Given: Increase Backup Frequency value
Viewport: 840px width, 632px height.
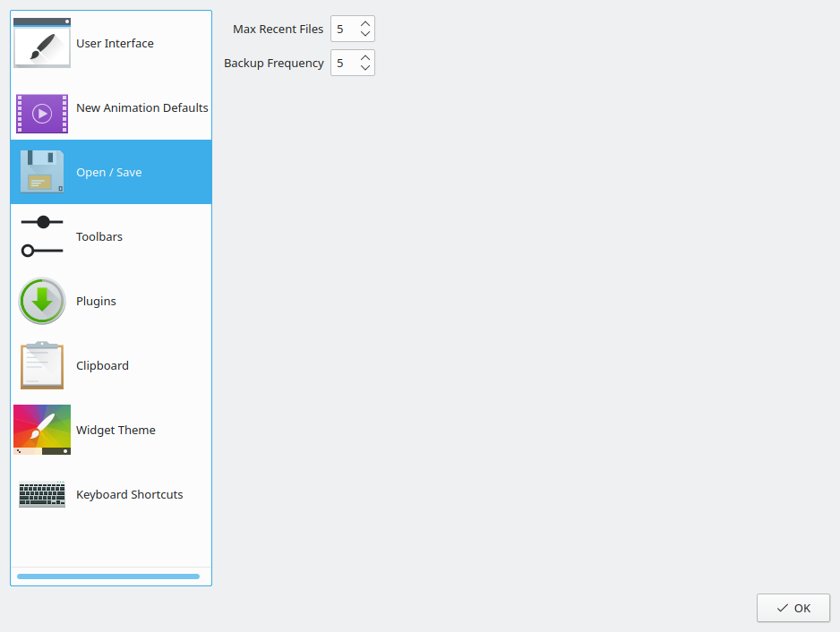Looking at the screenshot, I should 365,58.
